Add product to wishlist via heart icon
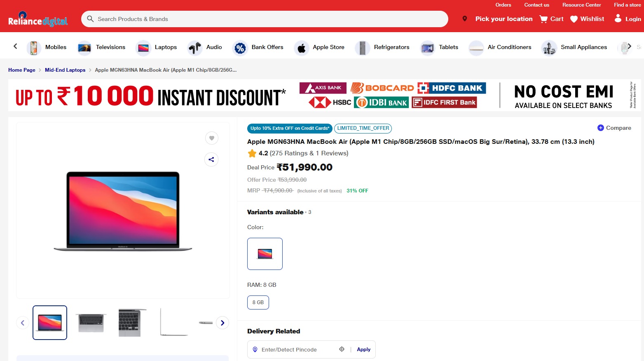Image resolution: width=644 pixels, height=361 pixels. point(211,138)
